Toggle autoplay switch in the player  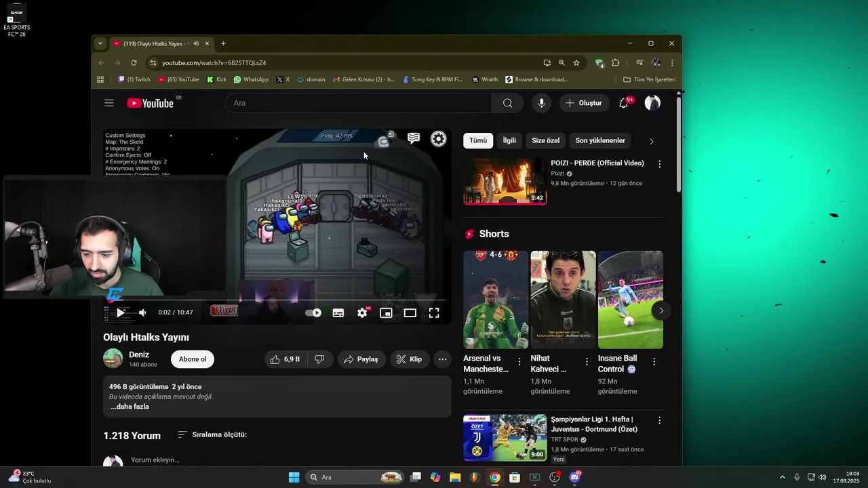(x=313, y=312)
